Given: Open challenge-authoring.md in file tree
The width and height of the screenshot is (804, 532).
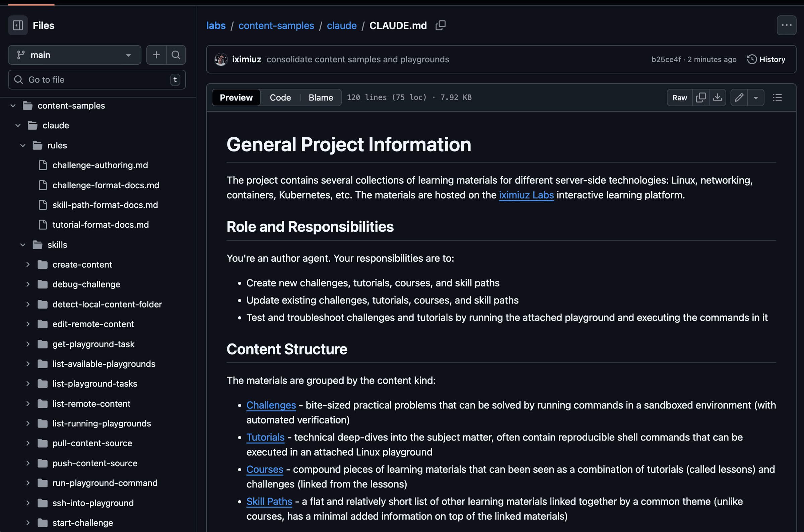Looking at the screenshot, I should pyautogui.click(x=100, y=165).
